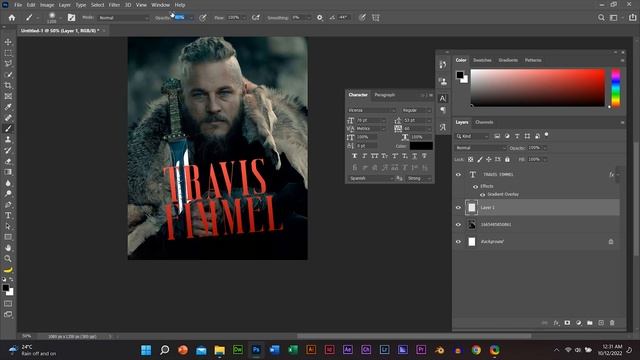Open the Window menu
This screenshot has width=640, height=360.
click(160, 5)
